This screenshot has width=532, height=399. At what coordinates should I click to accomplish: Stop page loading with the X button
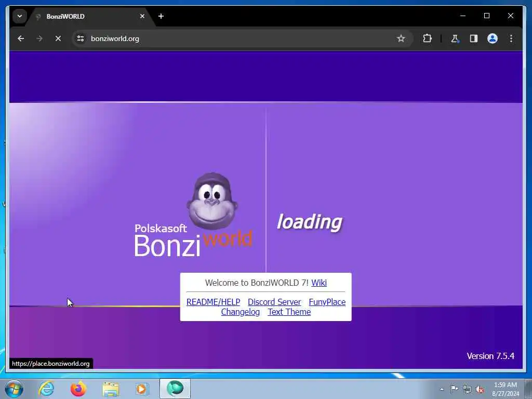coord(58,38)
